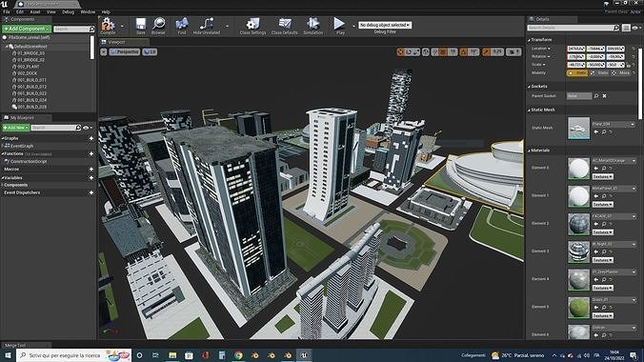Select the scale gizmo in viewport toolbar
This screenshot has width=644, height=362.
pos(416,51)
